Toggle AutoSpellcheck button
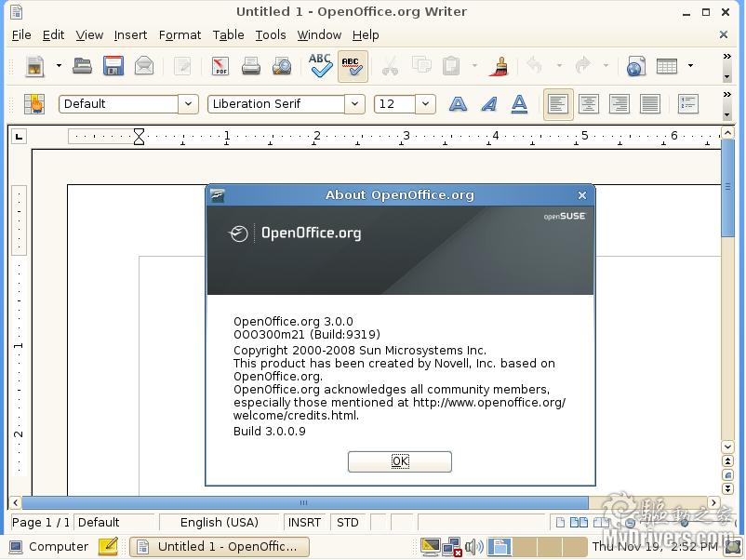The width and height of the screenshot is (746, 560). pos(353,66)
